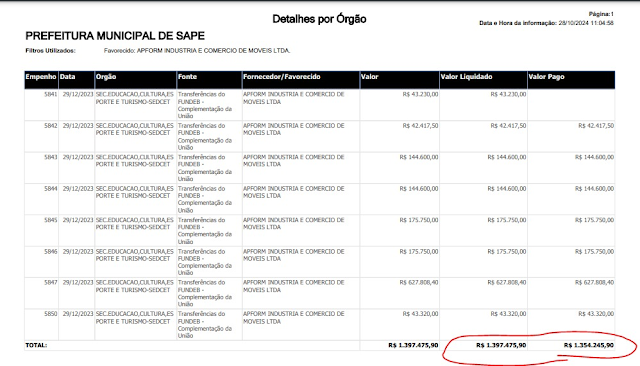Click Valor Pago R$ 43.320,00 in row 5850
The height and width of the screenshot is (366, 640).
[x=596, y=314]
